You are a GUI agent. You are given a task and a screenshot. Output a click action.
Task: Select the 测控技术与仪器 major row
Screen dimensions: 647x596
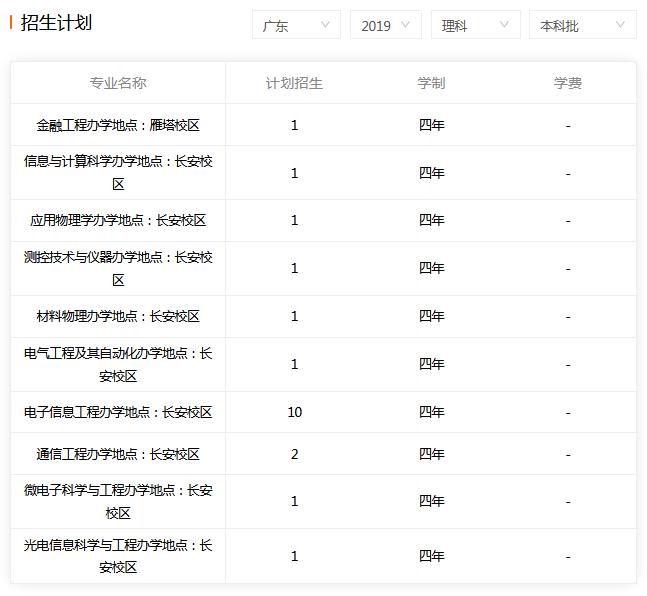click(324, 268)
